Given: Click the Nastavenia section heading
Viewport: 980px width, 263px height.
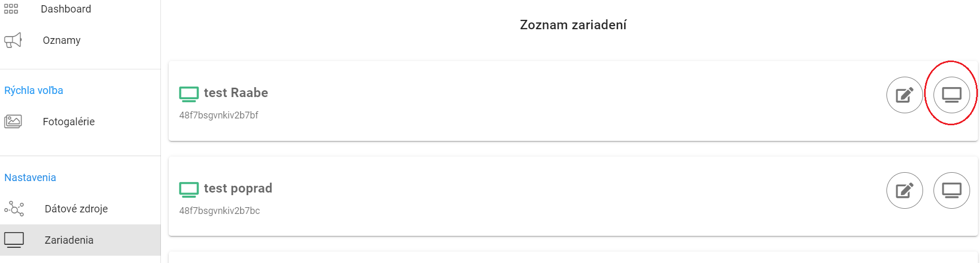Looking at the screenshot, I should pyautogui.click(x=30, y=177).
